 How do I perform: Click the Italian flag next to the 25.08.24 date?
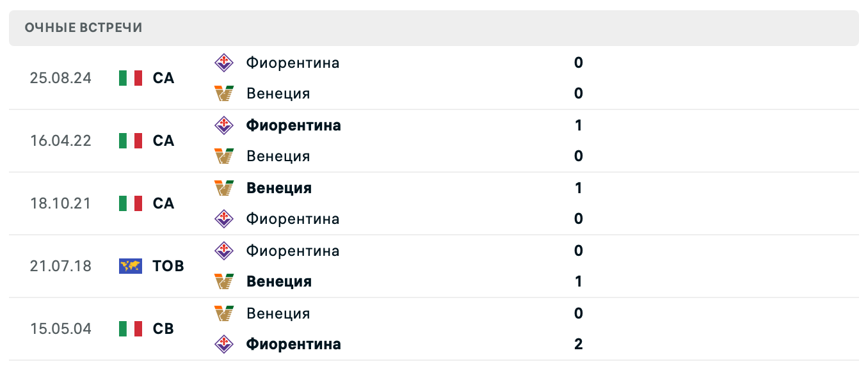click(130, 77)
